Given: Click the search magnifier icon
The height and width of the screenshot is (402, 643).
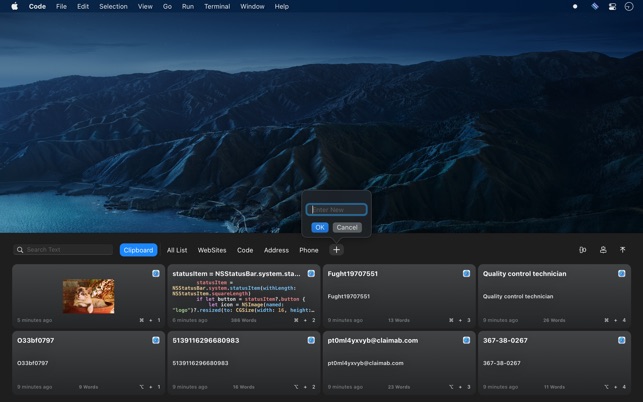Looking at the screenshot, I should click(x=20, y=250).
